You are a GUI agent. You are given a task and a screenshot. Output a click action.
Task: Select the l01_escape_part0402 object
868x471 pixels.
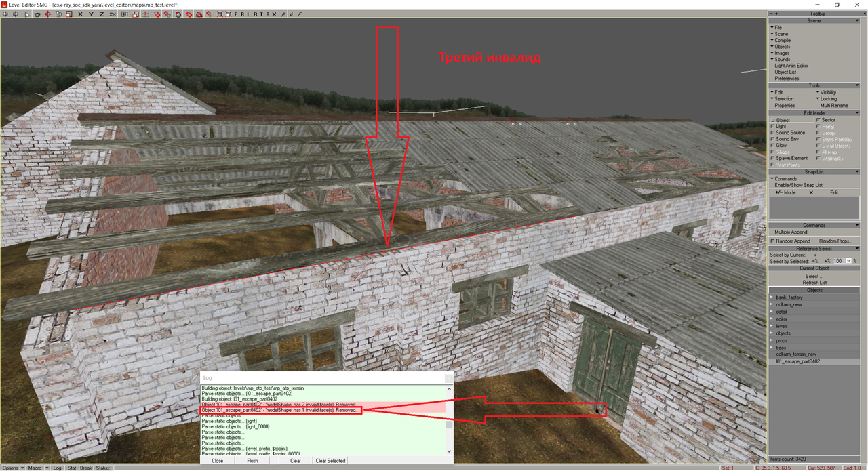(814, 361)
